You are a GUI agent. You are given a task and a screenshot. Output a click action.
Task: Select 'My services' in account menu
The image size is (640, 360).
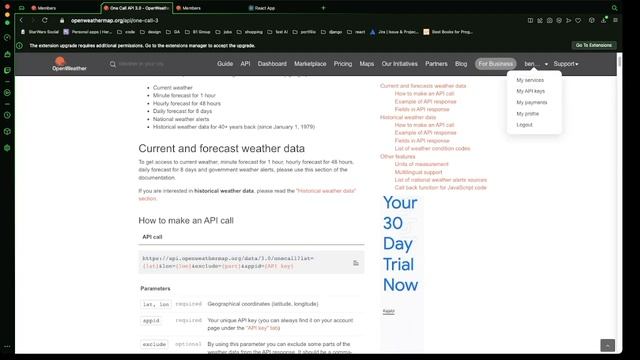click(530, 80)
